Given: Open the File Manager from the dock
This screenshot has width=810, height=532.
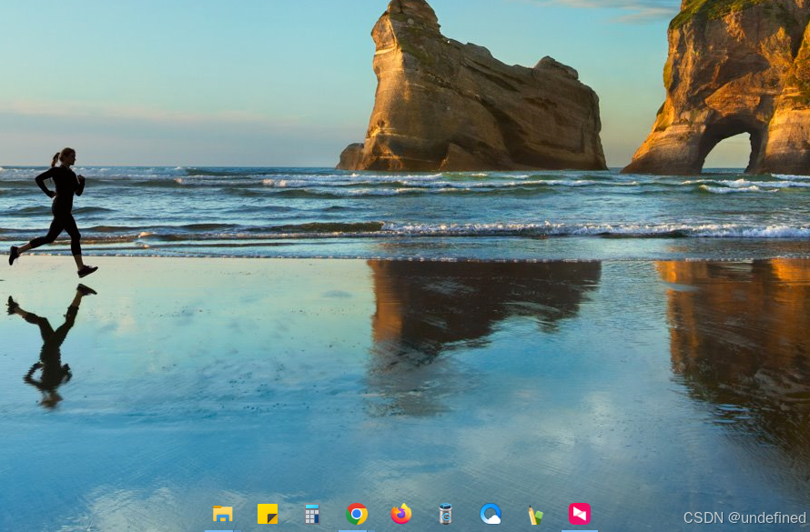Looking at the screenshot, I should (x=223, y=515).
